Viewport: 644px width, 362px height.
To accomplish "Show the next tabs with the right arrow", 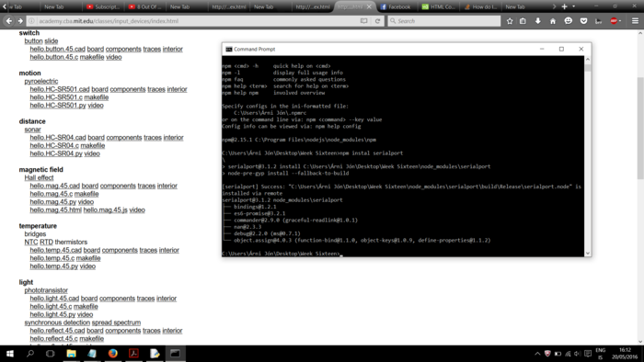I will pyautogui.click(x=554, y=6).
